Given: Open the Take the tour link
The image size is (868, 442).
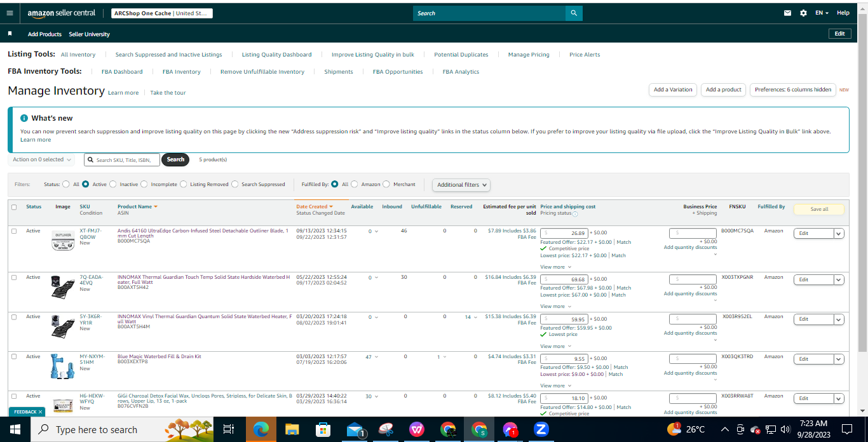Looking at the screenshot, I should point(168,93).
